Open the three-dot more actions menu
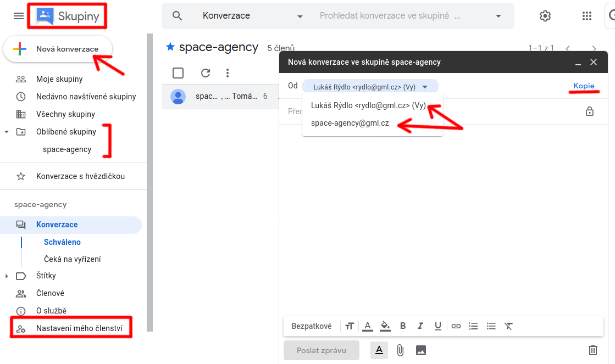615x364 pixels. pyautogui.click(x=228, y=73)
